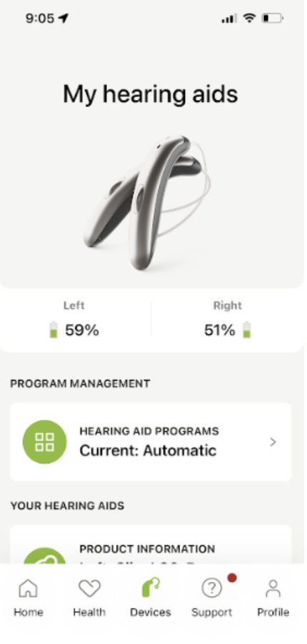
Task: Open Support question mark icon
Action: point(211,588)
